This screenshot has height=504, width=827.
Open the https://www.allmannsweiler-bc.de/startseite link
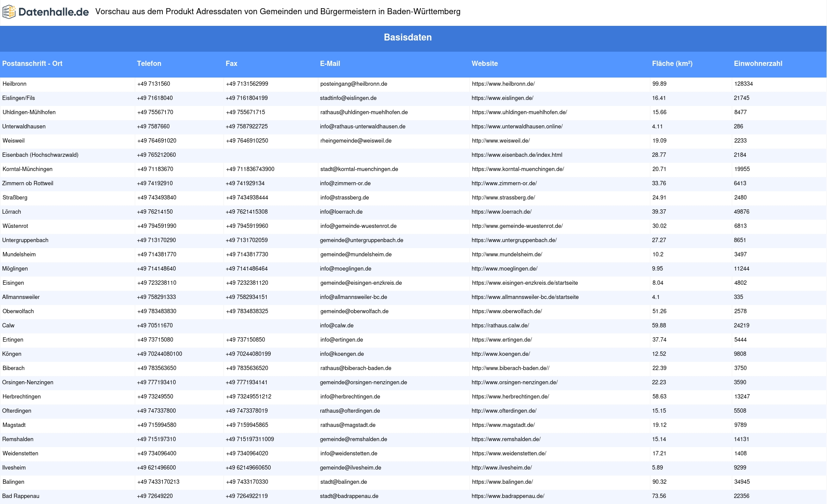point(525,297)
